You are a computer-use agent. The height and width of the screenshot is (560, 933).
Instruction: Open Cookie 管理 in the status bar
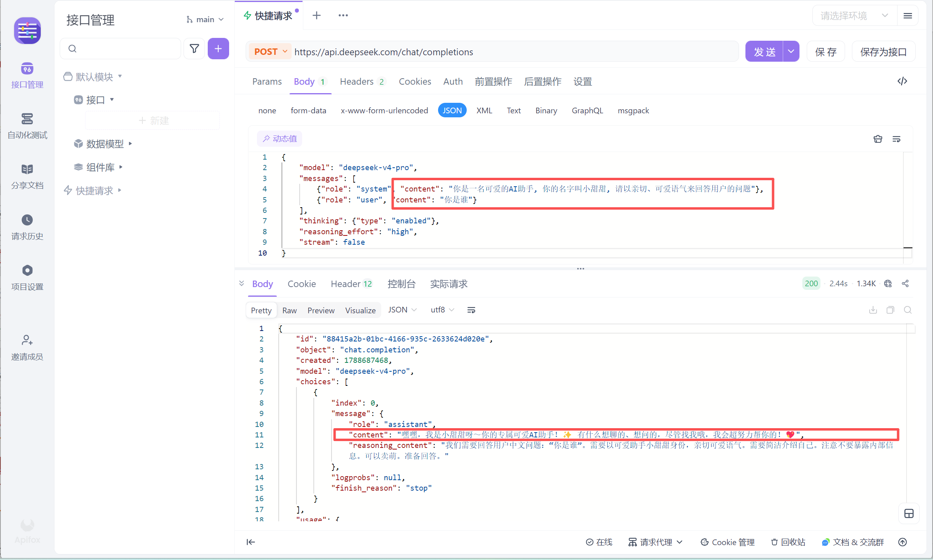click(728, 542)
